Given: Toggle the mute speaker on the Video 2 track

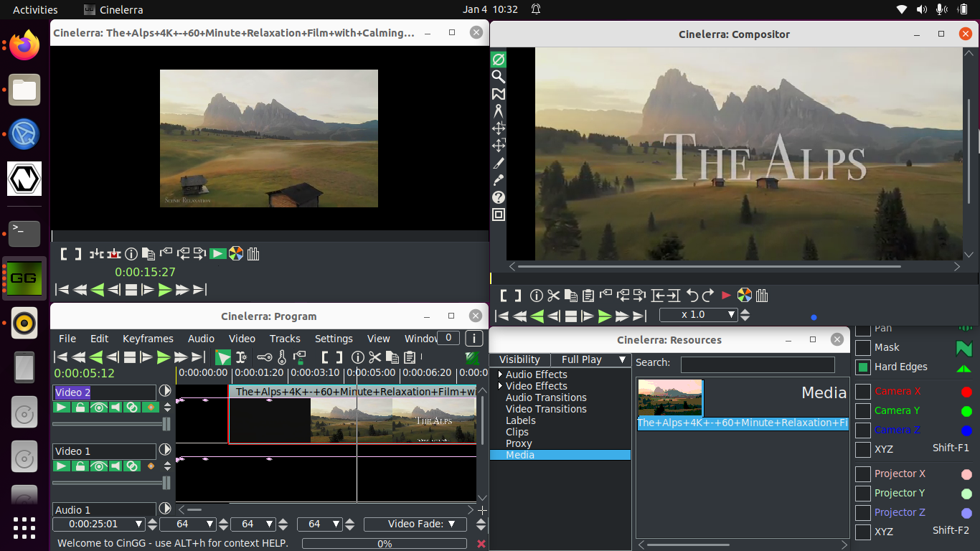Looking at the screenshot, I should pyautogui.click(x=115, y=408).
